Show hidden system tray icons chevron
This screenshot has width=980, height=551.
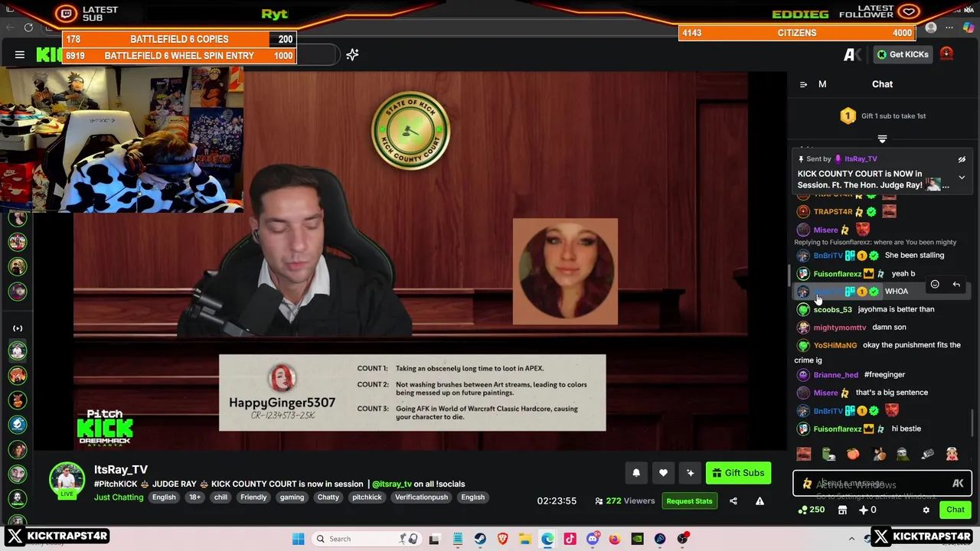pos(851,539)
